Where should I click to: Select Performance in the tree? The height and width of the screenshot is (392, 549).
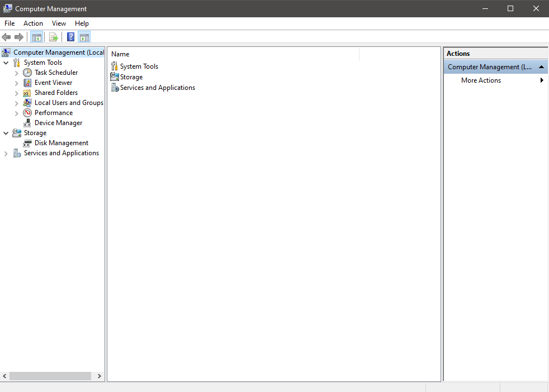point(54,113)
